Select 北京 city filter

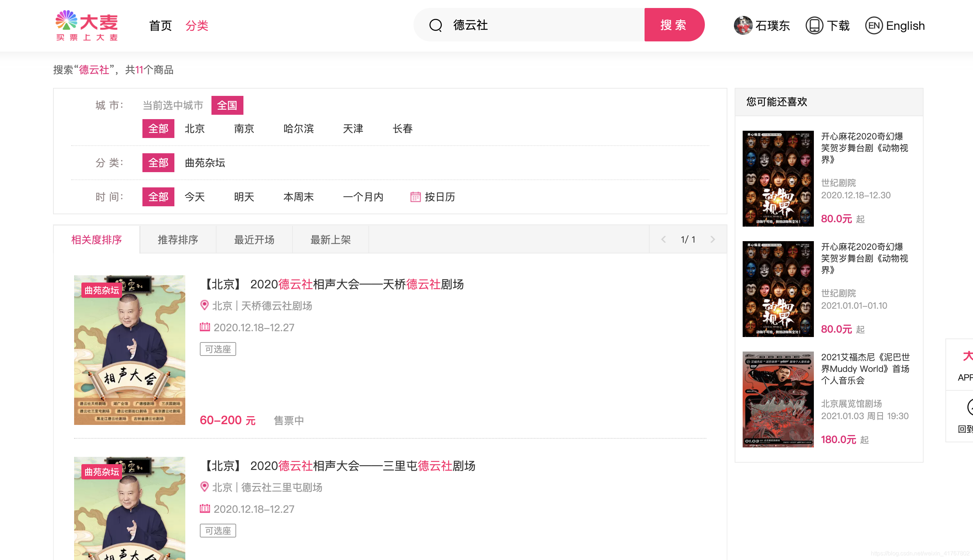[195, 129]
